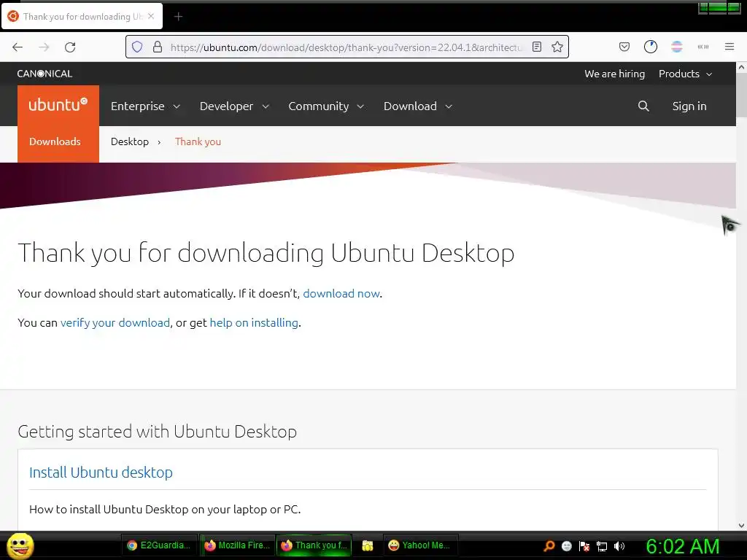747x560 pixels.
Task: Switch to Mozilla Firefox taskbar window
Action: pyautogui.click(x=237, y=545)
